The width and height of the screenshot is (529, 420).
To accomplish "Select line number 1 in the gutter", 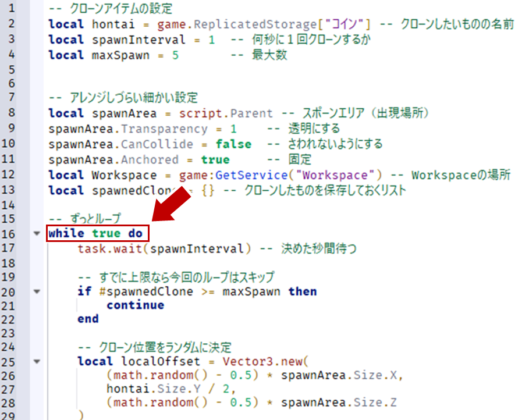I will point(12,8).
